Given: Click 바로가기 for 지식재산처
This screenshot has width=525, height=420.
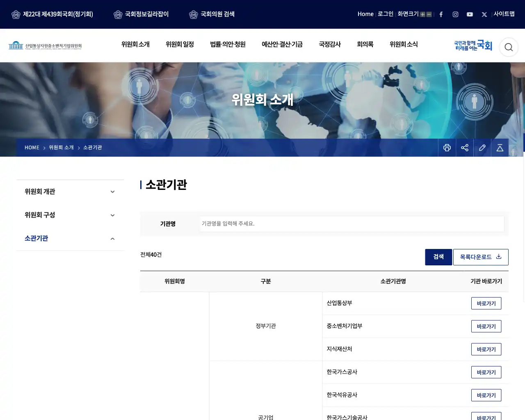Looking at the screenshot, I should (x=486, y=349).
